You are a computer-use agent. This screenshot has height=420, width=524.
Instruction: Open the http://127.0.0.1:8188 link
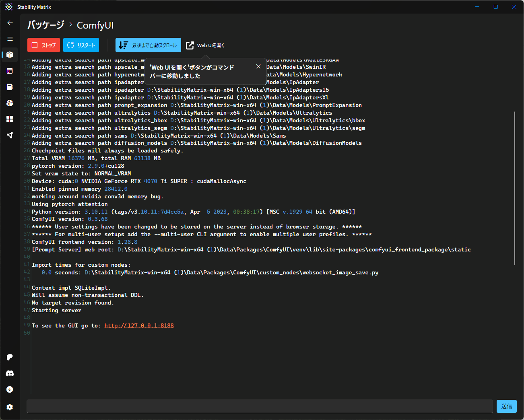pyautogui.click(x=139, y=325)
